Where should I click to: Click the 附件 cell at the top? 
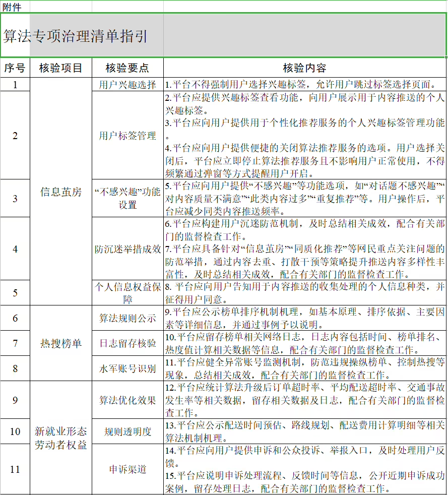pos(12,7)
